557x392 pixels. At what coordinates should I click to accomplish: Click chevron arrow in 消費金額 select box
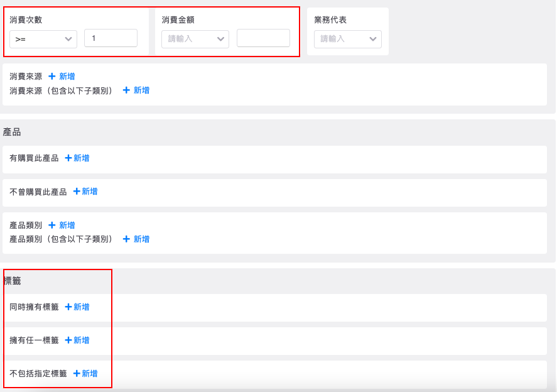tap(221, 39)
